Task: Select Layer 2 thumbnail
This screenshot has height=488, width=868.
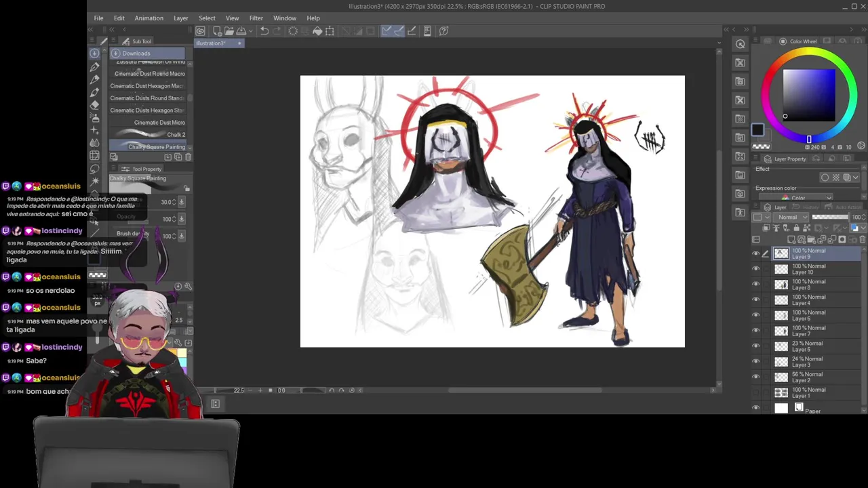Action: pyautogui.click(x=781, y=377)
